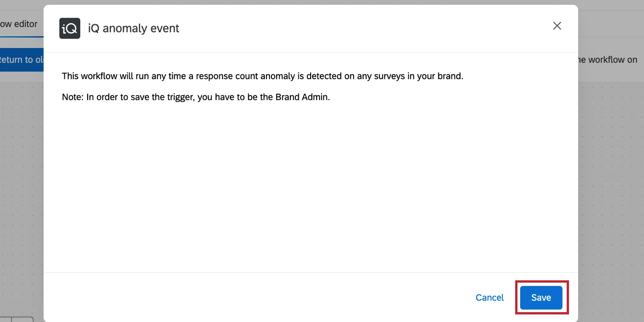Click the dark iQ logo icon

70,28
